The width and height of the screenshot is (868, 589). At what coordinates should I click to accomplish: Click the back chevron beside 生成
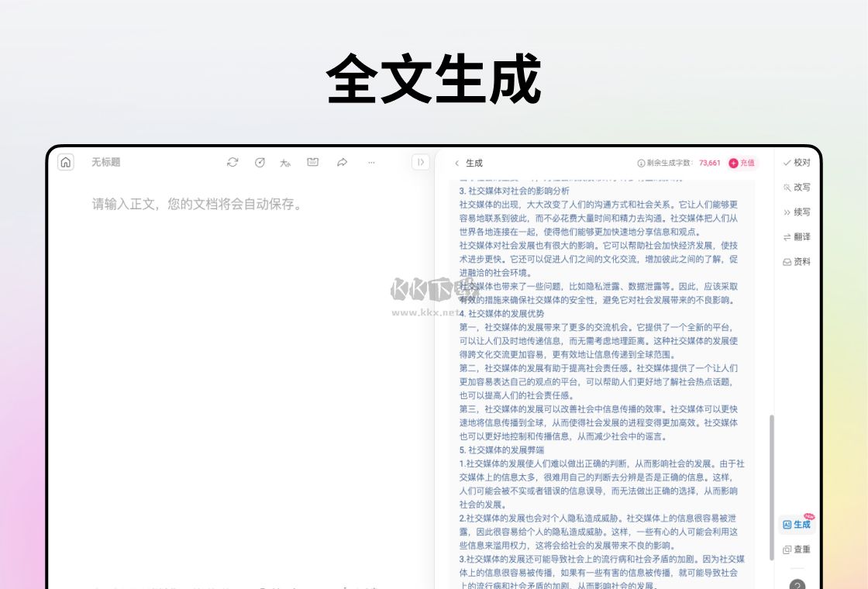pyautogui.click(x=457, y=163)
